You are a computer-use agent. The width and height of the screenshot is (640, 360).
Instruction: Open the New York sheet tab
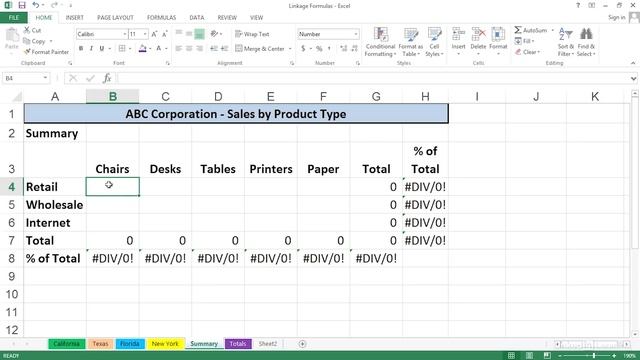pyautogui.click(x=165, y=344)
